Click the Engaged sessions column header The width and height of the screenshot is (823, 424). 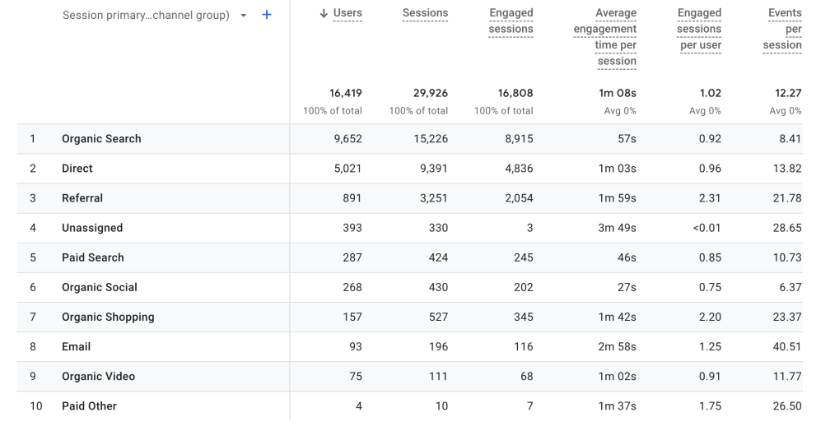click(510, 20)
